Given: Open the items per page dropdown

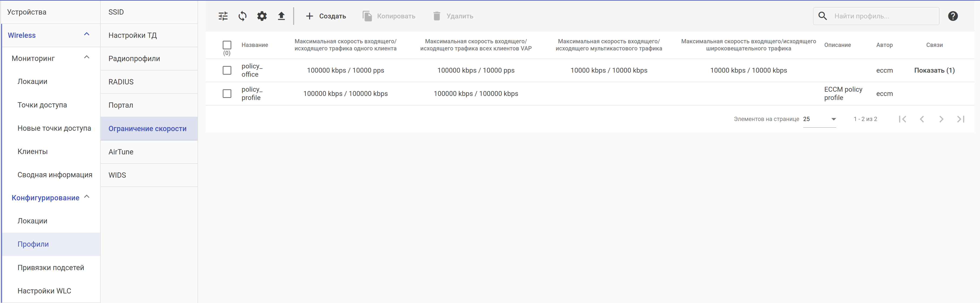Looking at the screenshot, I should pyautogui.click(x=819, y=119).
